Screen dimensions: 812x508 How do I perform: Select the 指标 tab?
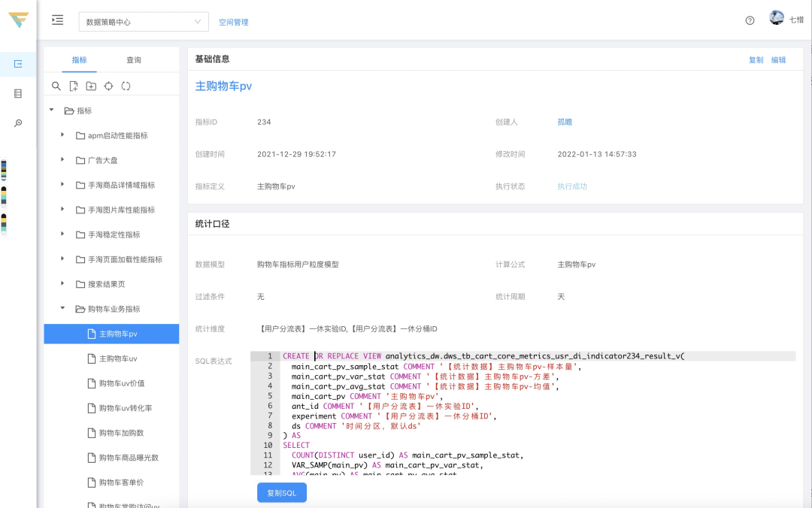pyautogui.click(x=79, y=60)
